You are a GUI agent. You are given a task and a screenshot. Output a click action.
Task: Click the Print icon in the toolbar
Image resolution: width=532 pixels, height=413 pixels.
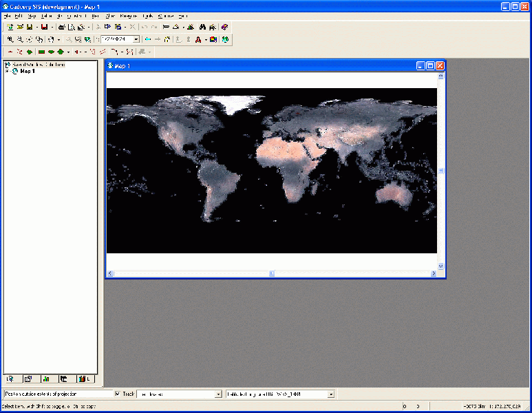pyautogui.click(x=61, y=27)
